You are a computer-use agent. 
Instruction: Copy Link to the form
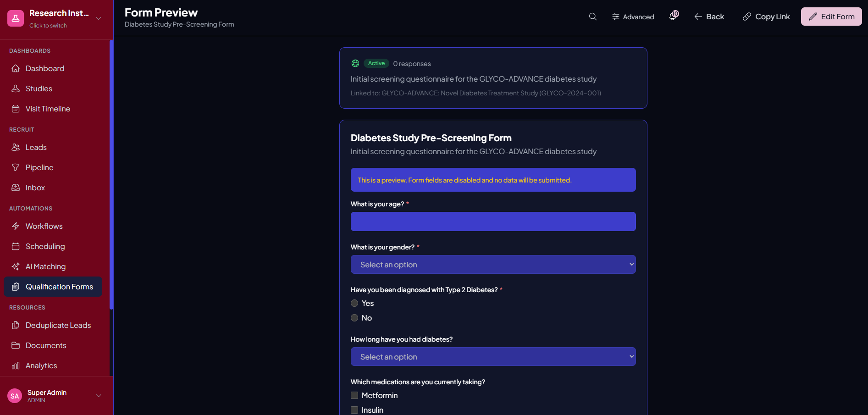click(x=766, y=17)
